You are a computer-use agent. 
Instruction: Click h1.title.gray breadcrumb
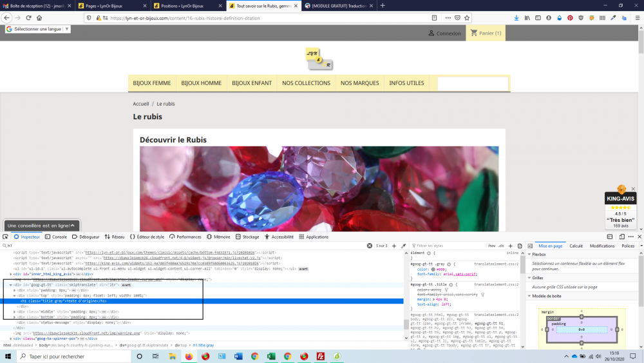click(x=204, y=346)
